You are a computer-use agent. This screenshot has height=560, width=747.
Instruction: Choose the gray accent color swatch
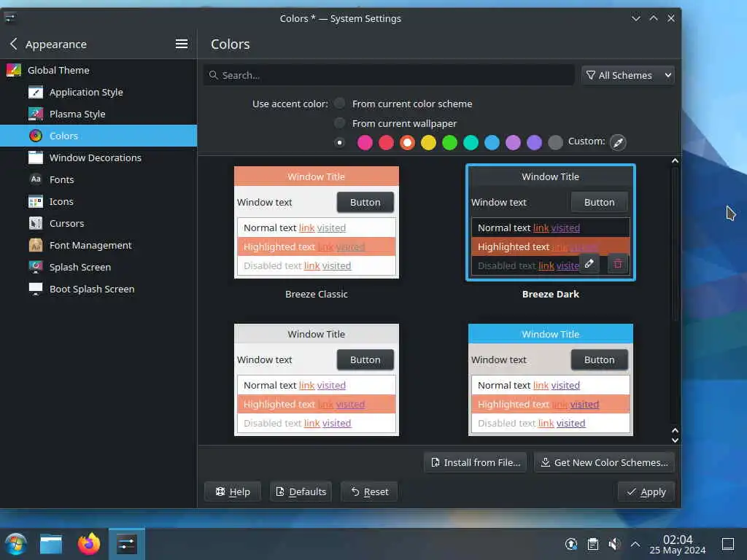point(555,142)
